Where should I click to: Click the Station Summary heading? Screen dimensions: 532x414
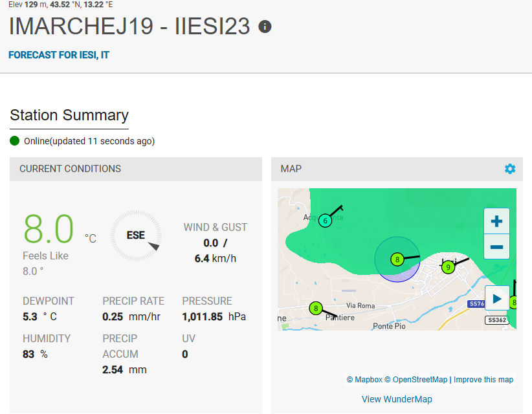tap(69, 115)
